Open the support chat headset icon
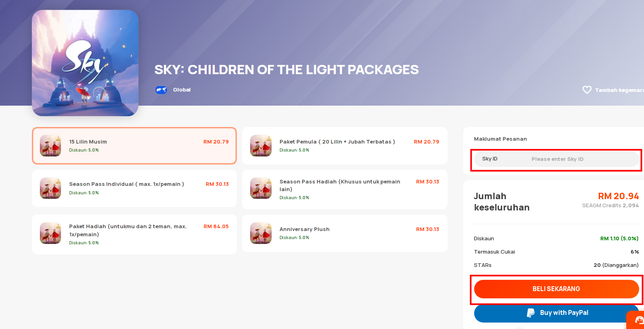 click(x=639, y=320)
